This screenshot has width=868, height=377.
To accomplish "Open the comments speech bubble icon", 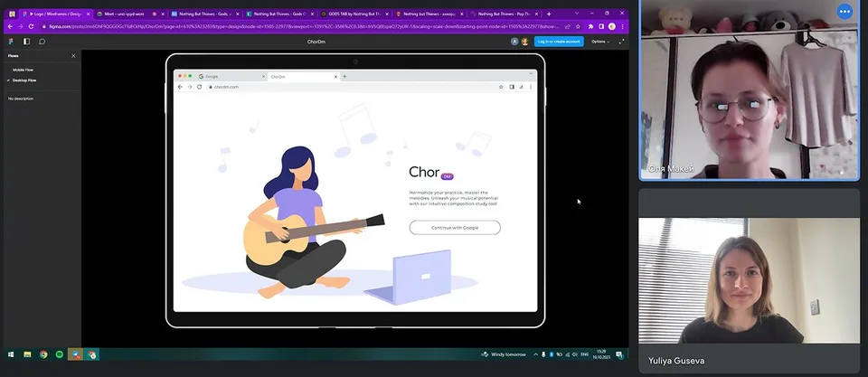I will (42, 42).
